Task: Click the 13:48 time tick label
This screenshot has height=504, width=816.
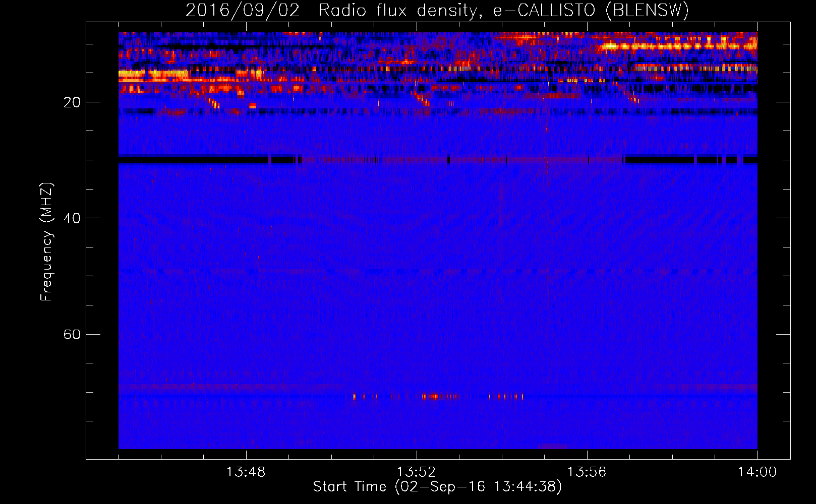Action: point(246,472)
